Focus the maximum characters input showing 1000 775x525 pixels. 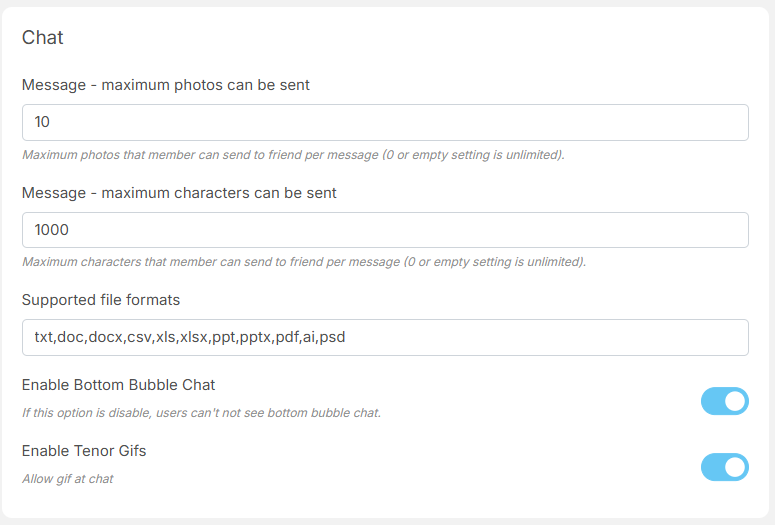coord(385,230)
